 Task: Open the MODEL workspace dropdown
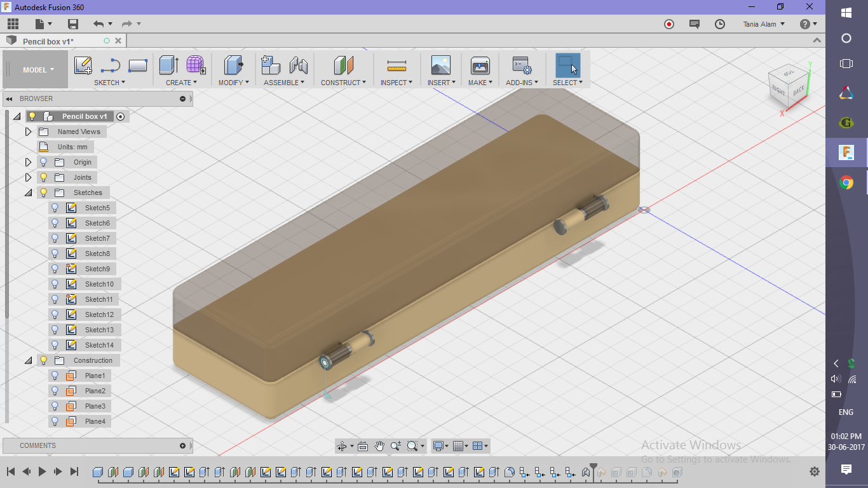(38, 70)
